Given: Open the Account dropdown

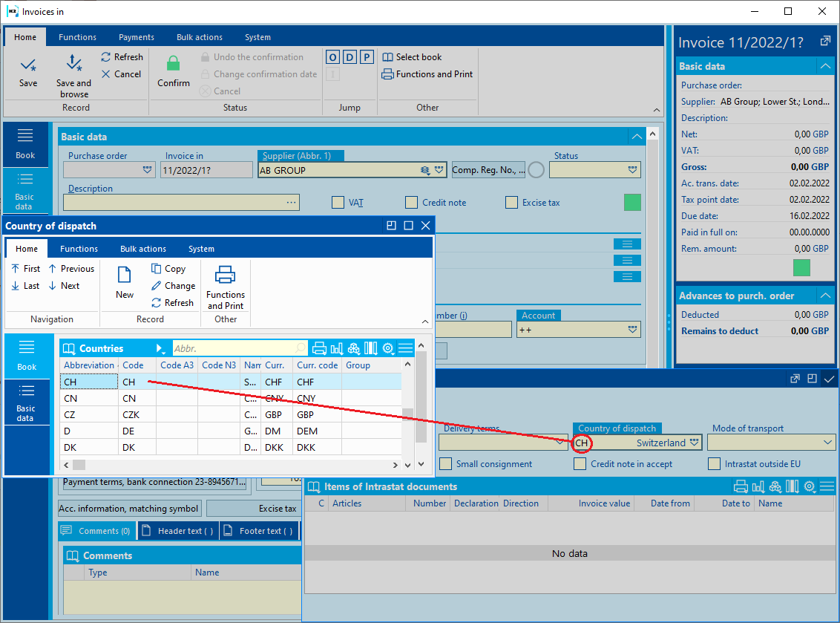Looking at the screenshot, I should tap(633, 330).
